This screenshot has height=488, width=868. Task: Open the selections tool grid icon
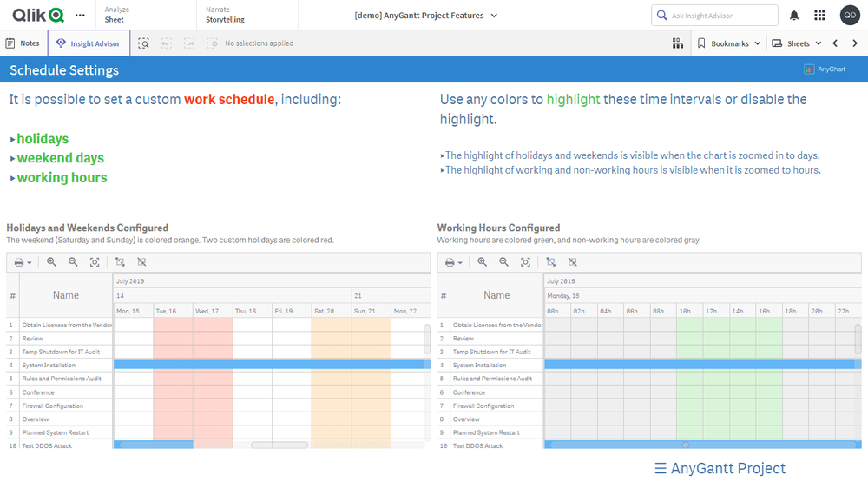[678, 43]
